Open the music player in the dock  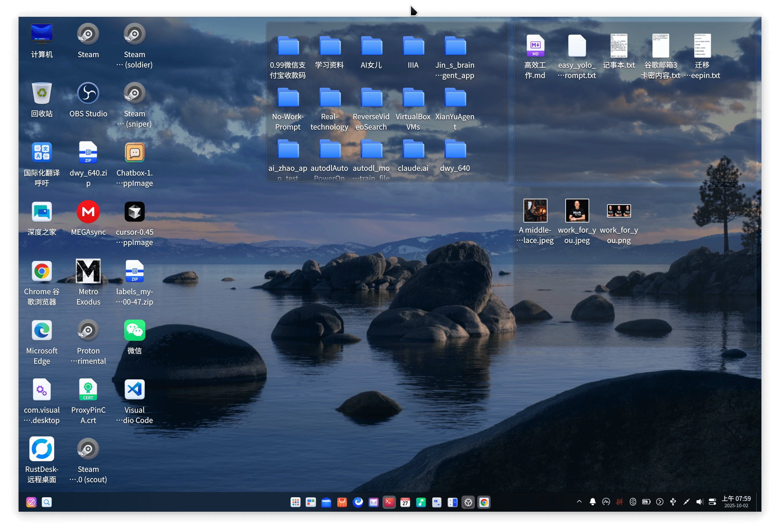421,502
